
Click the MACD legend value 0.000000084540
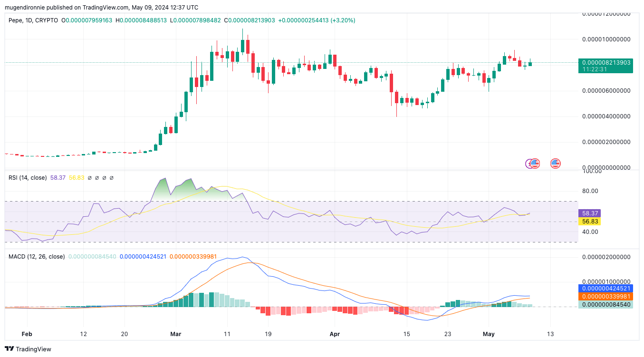click(93, 257)
